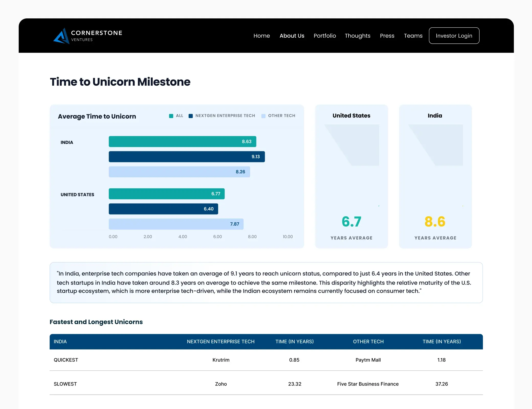This screenshot has width=532, height=409.
Task: Visit the Press page
Action: coord(387,36)
